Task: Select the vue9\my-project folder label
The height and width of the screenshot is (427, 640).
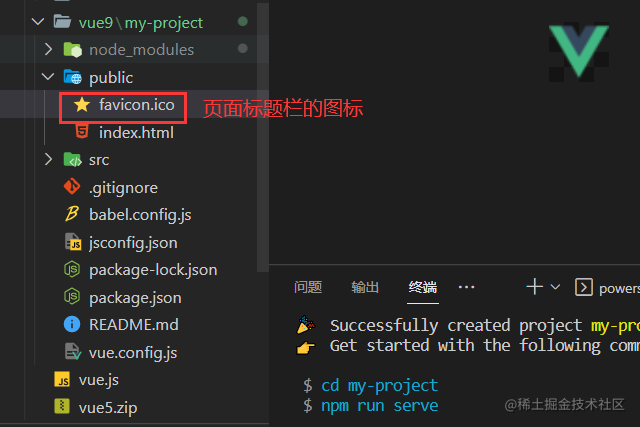Action: coord(141,23)
